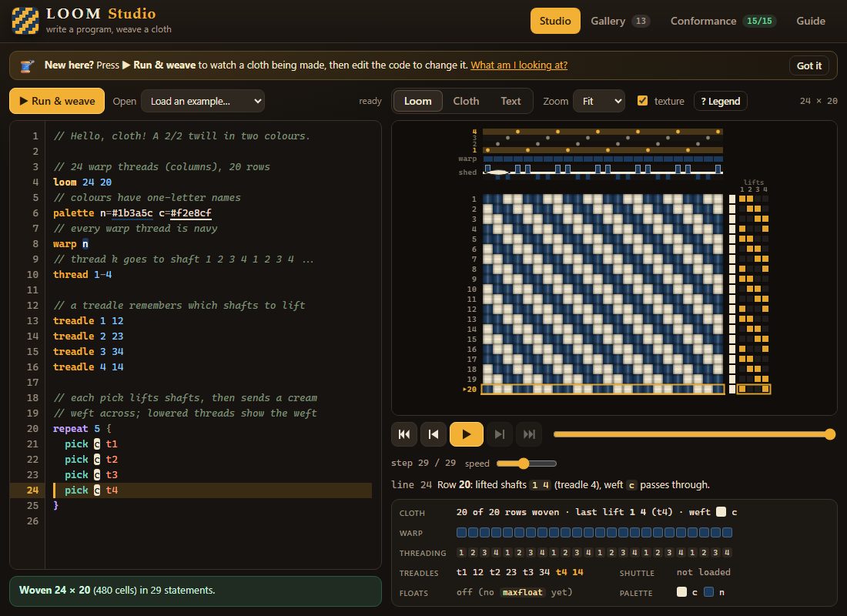Open the Load an example dropdown

click(203, 101)
